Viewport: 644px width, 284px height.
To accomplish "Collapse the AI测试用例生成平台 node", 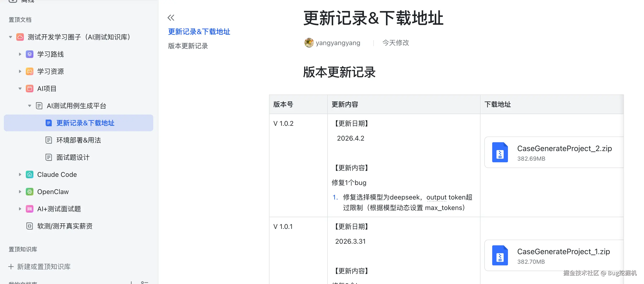I will pyautogui.click(x=30, y=105).
